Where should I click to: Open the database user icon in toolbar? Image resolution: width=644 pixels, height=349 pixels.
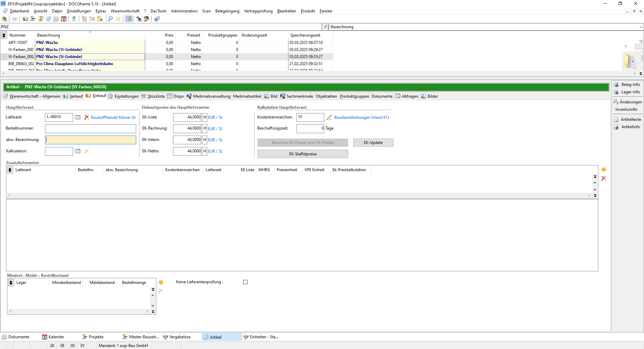pyautogui.click(x=5, y=19)
